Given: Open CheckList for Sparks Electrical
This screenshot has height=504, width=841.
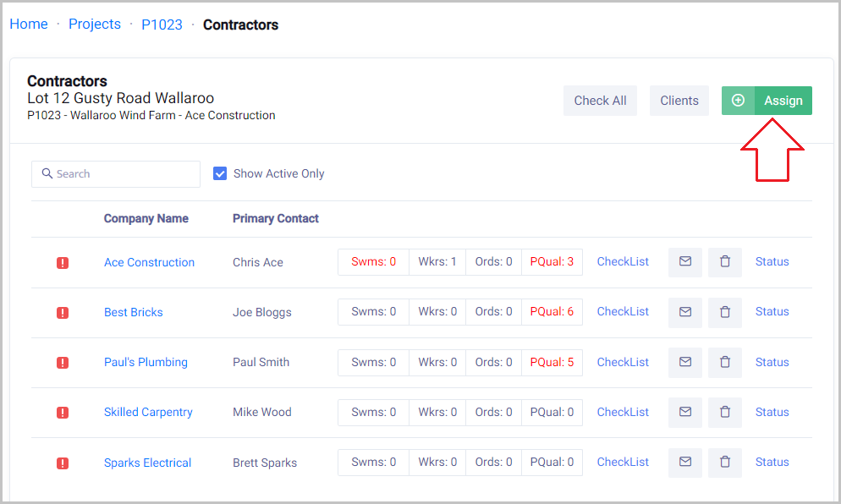Looking at the screenshot, I should [x=623, y=463].
